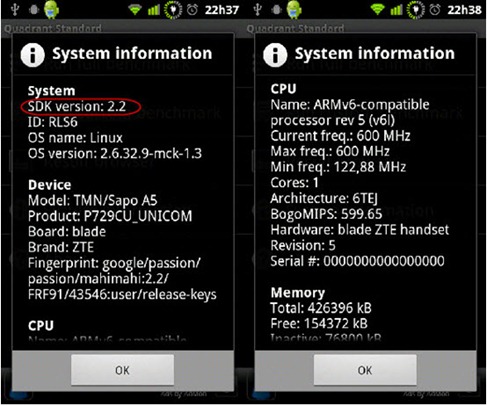Select the SDK version: 2.2 line

[77, 107]
